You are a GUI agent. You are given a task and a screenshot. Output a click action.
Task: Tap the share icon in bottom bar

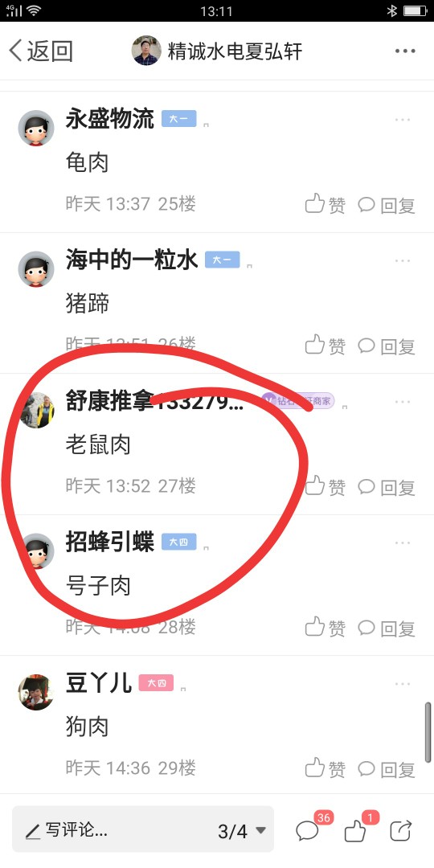[x=401, y=830]
